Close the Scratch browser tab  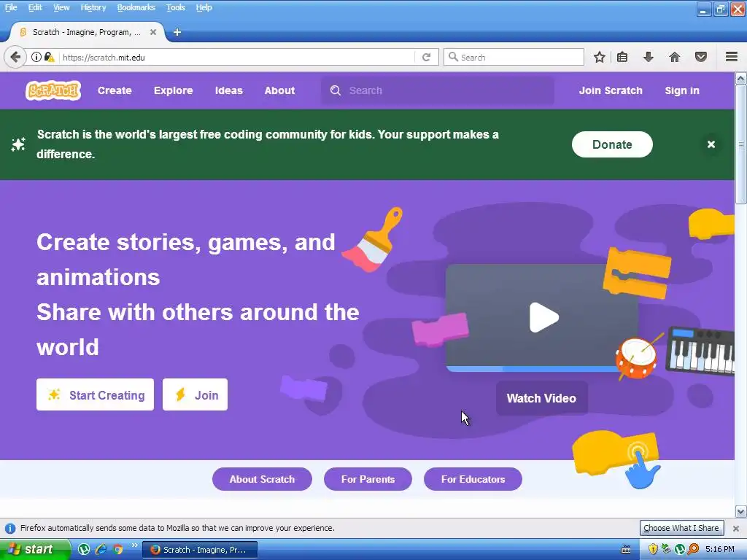(x=153, y=32)
